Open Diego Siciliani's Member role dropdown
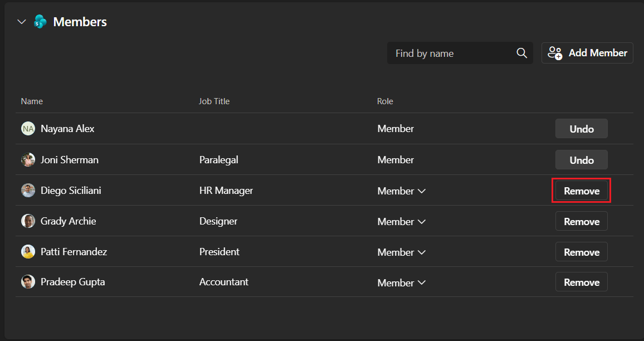Screen dimensions: 644x341 [x=401, y=191]
